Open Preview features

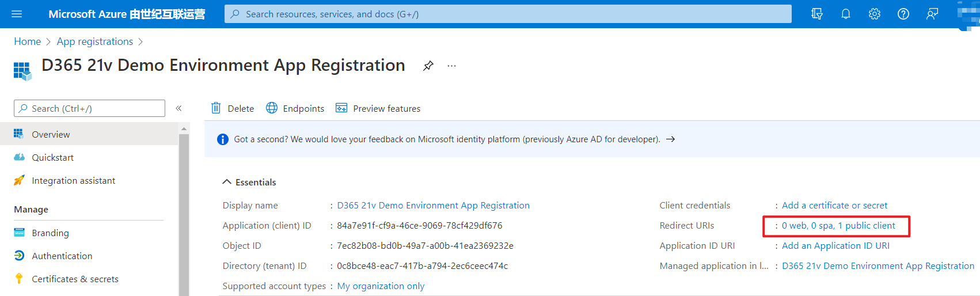point(378,108)
